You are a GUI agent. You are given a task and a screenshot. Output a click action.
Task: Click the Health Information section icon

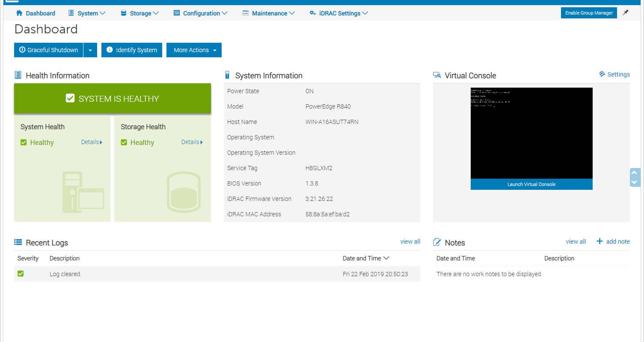click(x=18, y=75)
